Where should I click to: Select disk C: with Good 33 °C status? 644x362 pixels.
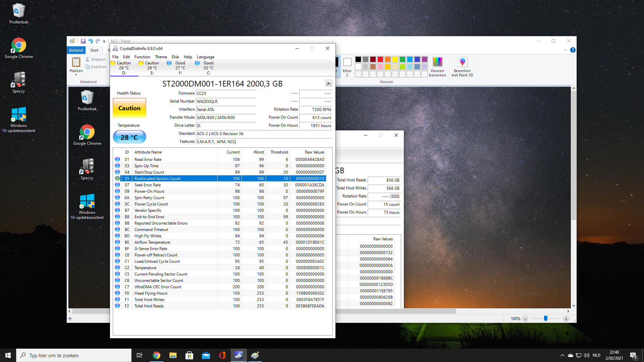(208, 68)
